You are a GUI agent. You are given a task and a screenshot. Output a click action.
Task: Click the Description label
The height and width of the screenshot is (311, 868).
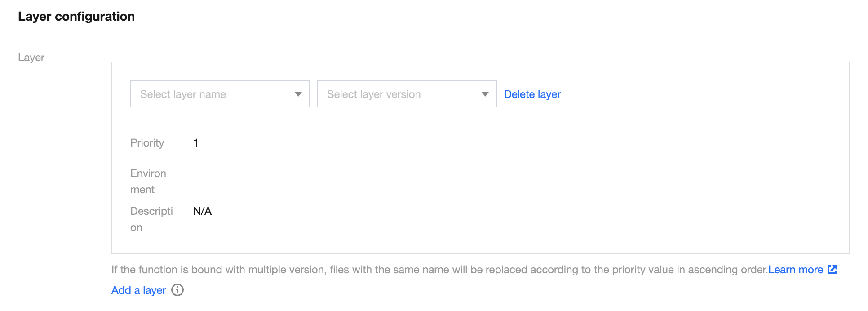[x=151, y=219]
